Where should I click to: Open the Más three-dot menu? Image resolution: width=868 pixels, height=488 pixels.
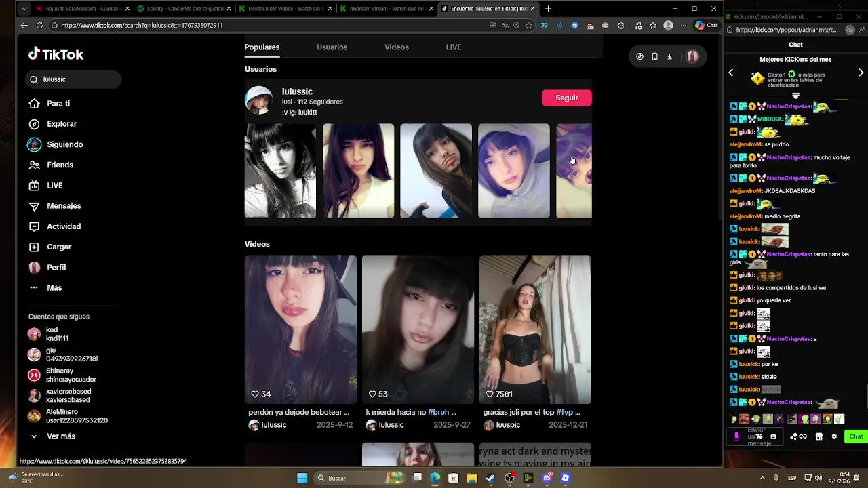[45, 288]
